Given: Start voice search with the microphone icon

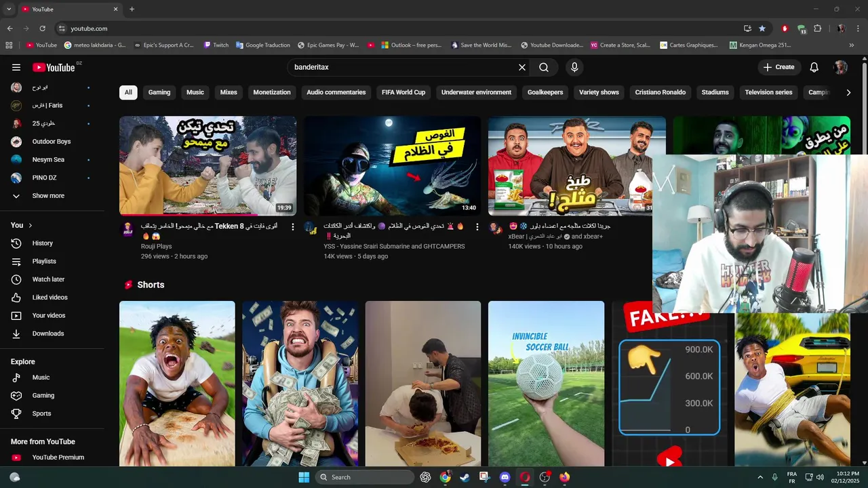Looking at the screenshot, I should tap(574, 67).
